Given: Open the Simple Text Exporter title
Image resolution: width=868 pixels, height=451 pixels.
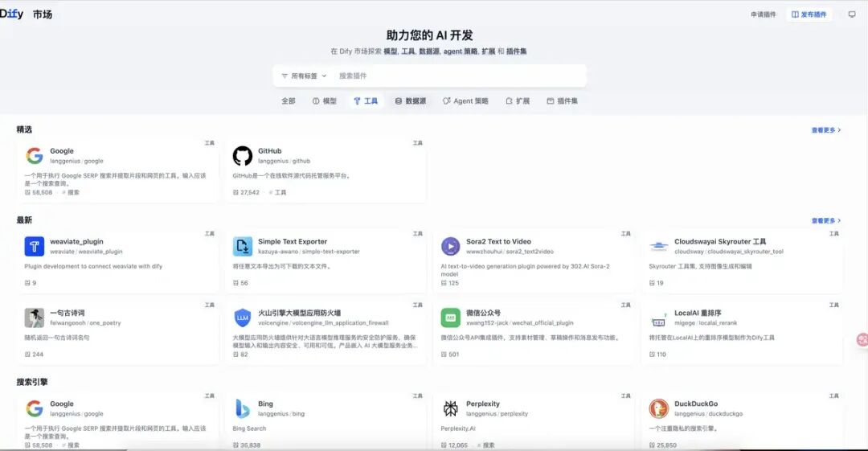Looking at the screenshot, I should click(293, 241).
